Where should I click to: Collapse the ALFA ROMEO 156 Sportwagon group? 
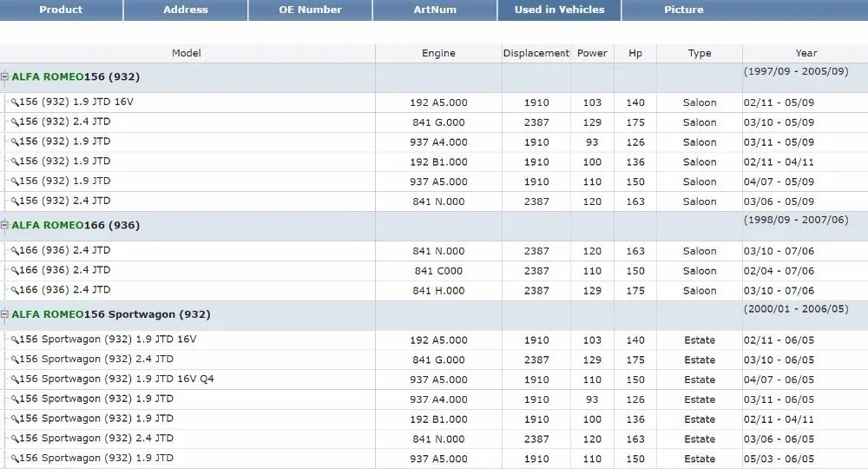(4, 314)
